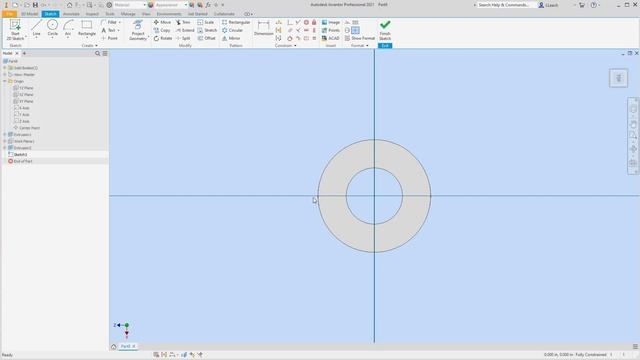Select the Rectangle tool
Viewport: 640px width, 360px height.
(x=87, y=29)
